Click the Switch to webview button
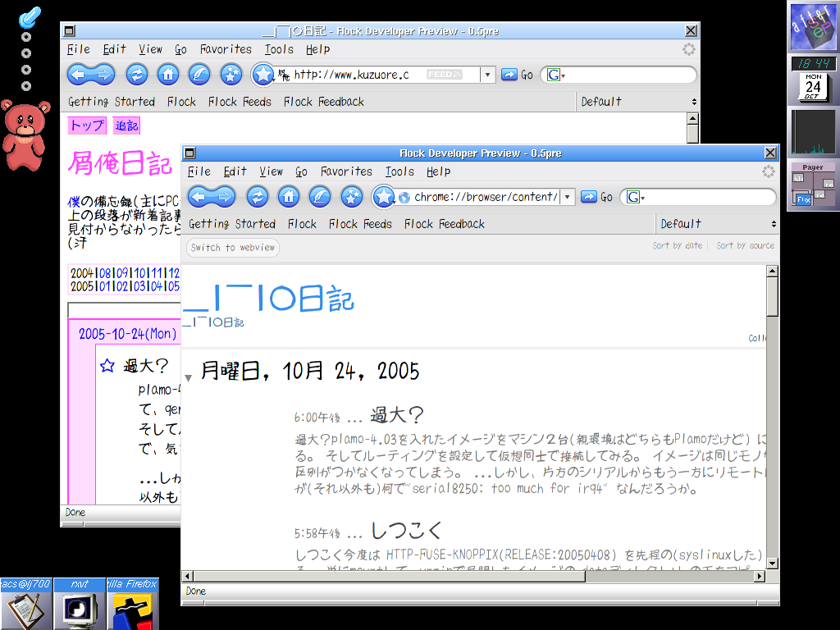840x630 pixels. (232, 248)
